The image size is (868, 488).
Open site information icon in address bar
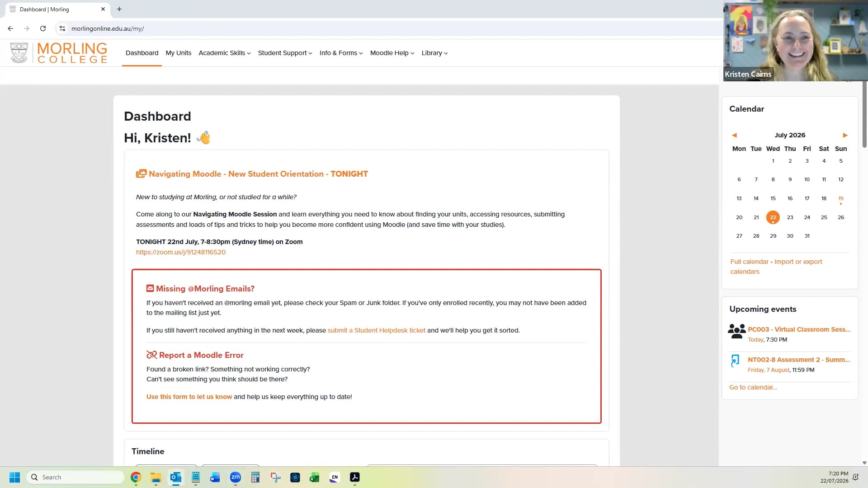click(x=62, y=28)
